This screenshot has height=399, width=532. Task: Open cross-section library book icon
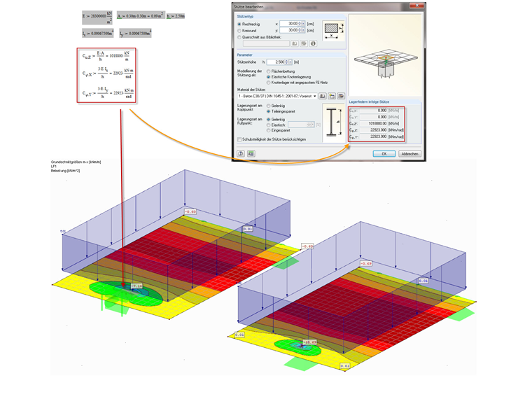[x=294, y=43]
